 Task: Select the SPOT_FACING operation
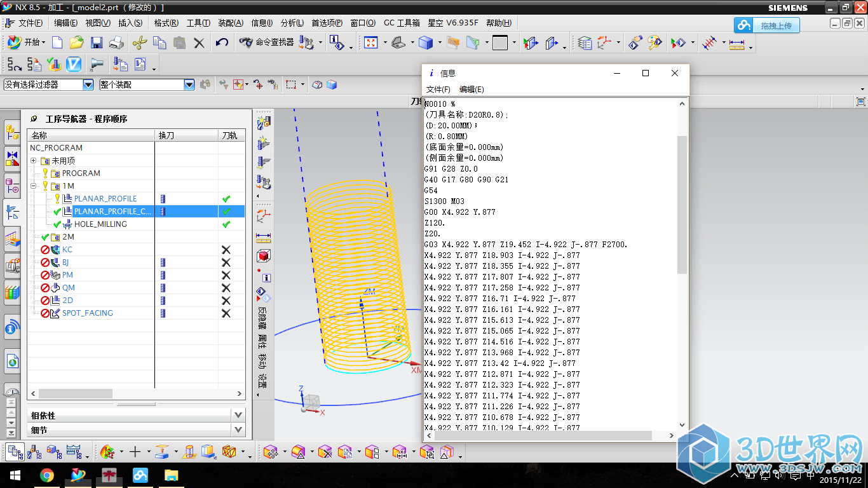click(88, 313)
